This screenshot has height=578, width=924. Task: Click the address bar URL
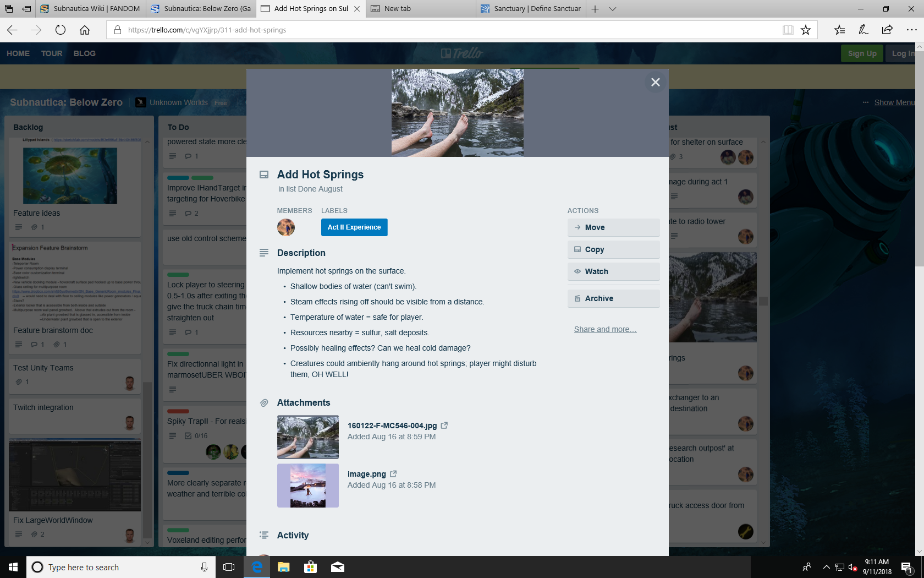click(x=207, y=30)
